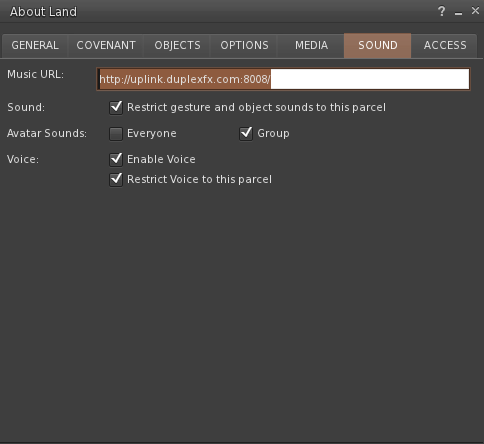The height and width of the screenshot is (444, 484).
Task: Close the About Land window
Action: (475, 11)
